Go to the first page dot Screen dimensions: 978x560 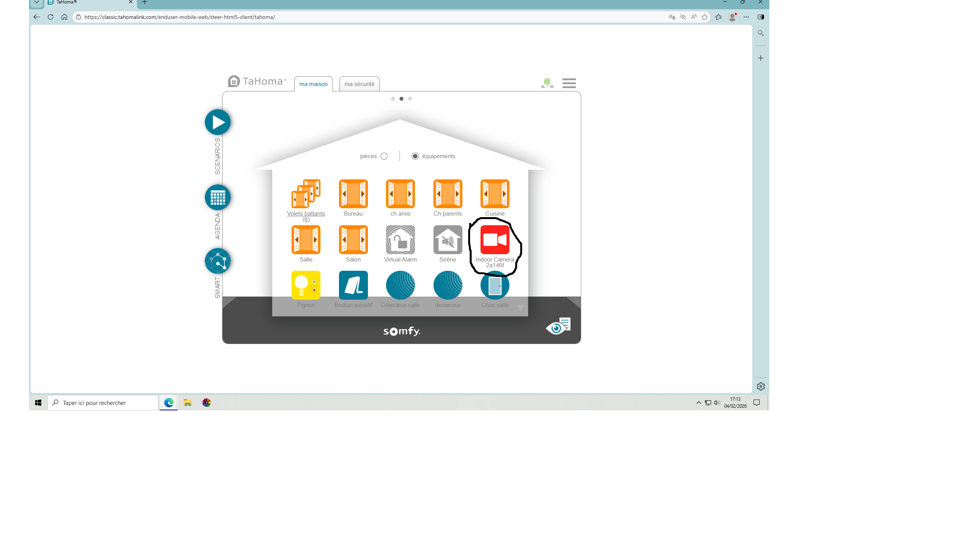393,99
